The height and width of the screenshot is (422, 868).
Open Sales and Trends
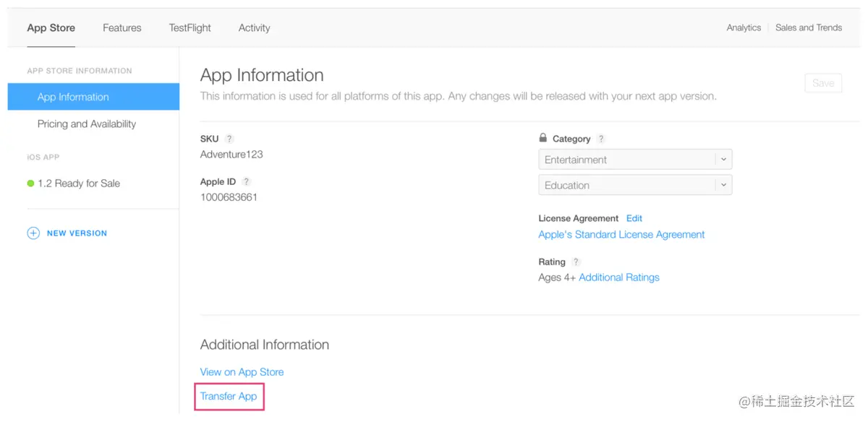(x=809, y=28)
